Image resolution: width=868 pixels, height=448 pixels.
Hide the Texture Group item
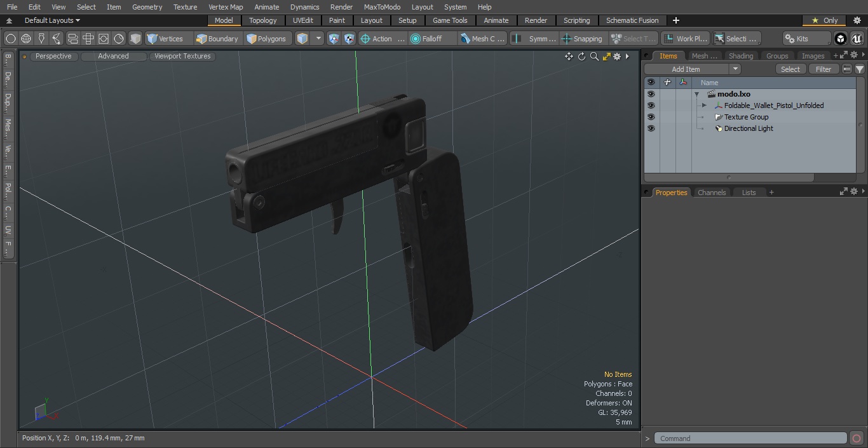click(651, 117)
